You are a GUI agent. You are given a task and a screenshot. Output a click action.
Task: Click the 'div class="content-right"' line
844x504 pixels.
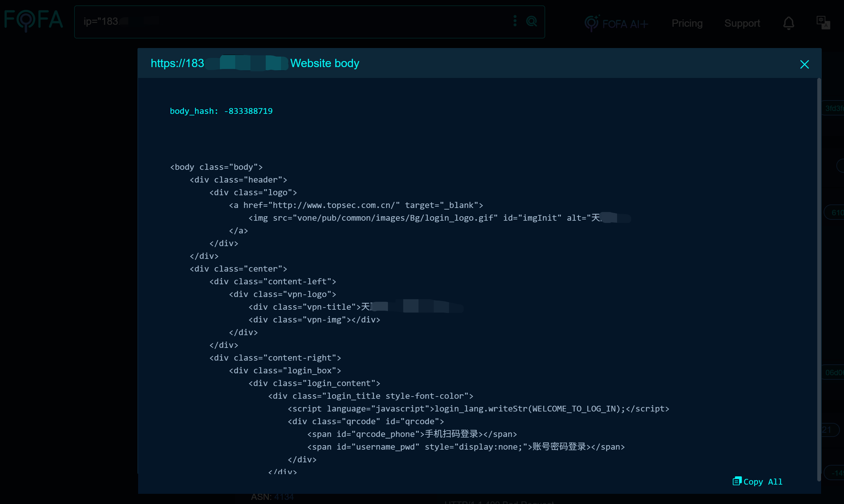[x=275, y=358]
